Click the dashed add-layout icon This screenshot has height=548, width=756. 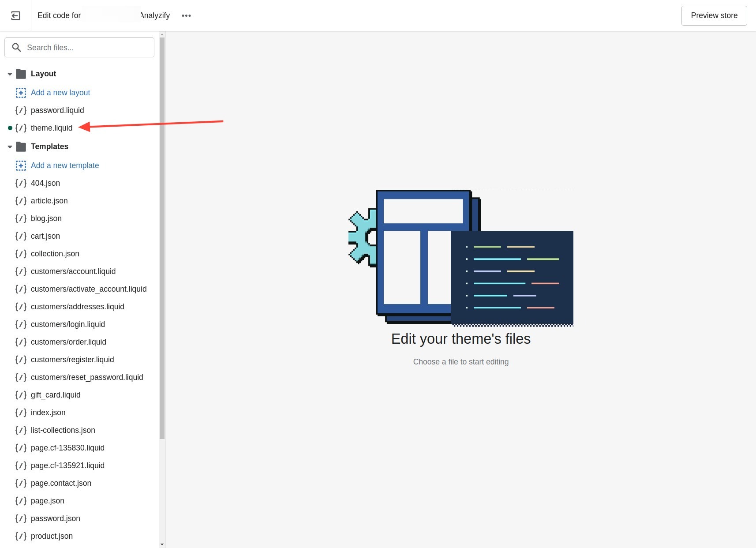tap(21, 93)
